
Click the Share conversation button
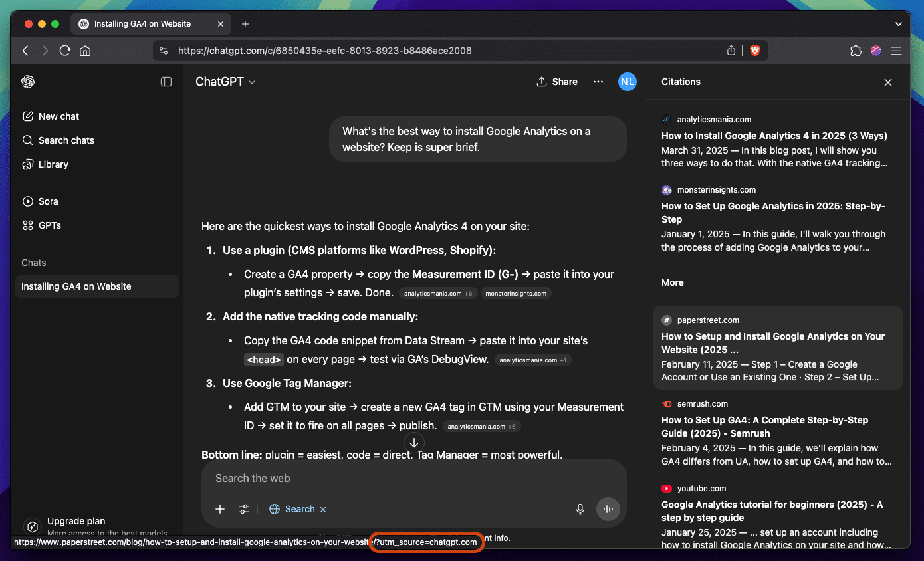[x=557, y=82]
